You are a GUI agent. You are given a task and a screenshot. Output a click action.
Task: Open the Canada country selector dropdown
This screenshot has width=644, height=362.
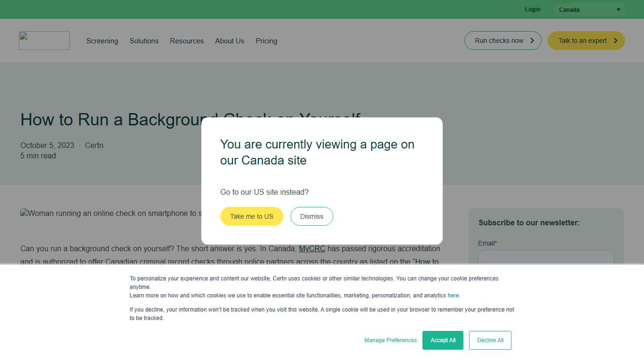tap(588, 9)
